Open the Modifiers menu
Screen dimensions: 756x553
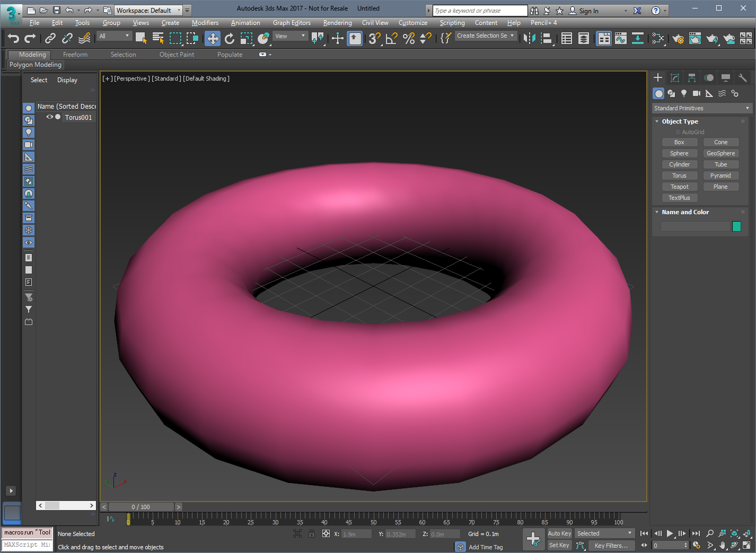pos(205,23)
